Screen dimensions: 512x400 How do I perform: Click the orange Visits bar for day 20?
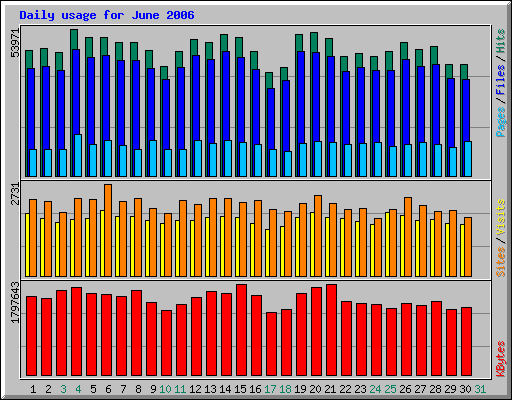318,236
